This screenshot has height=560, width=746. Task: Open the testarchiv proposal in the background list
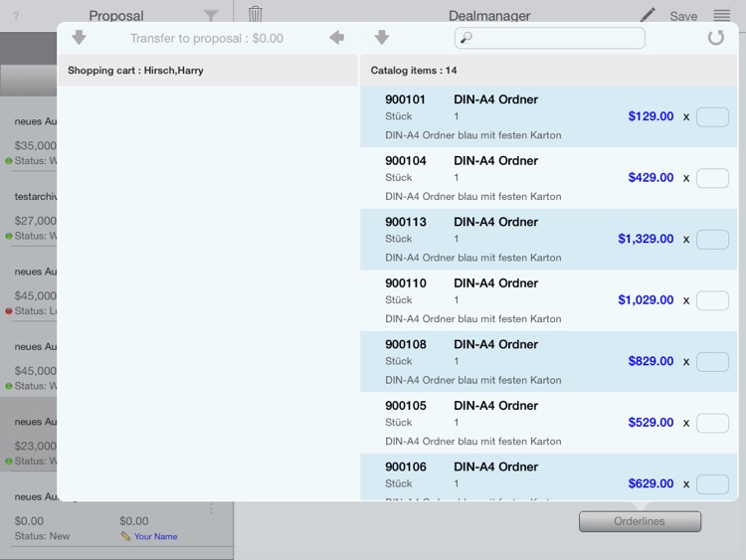[35, 197]
